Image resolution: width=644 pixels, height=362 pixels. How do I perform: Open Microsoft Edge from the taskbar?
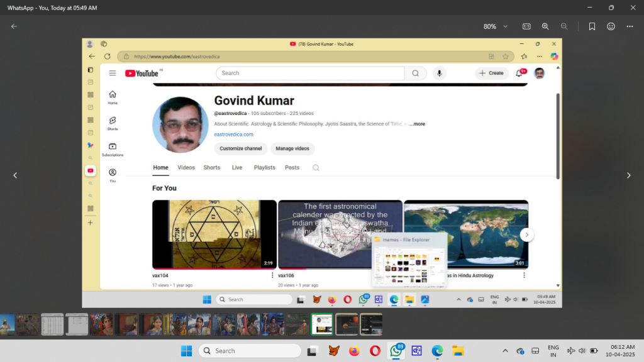click(438, 351)
